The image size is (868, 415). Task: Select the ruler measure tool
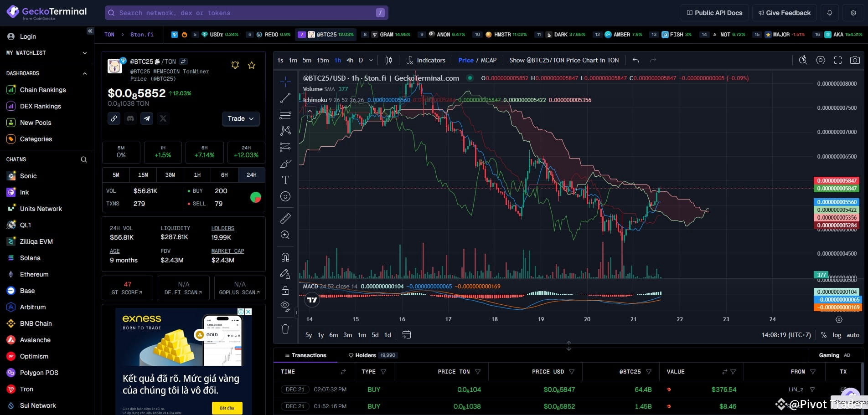[285, 219]
